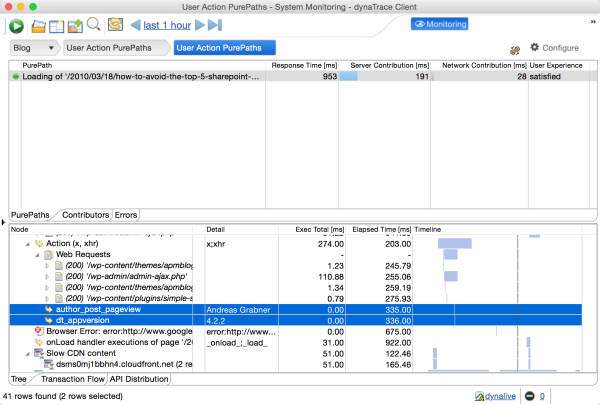Viewport: 600px width, 405px height.
Task: Go to next time frame arrow
Action: [200, 25]
